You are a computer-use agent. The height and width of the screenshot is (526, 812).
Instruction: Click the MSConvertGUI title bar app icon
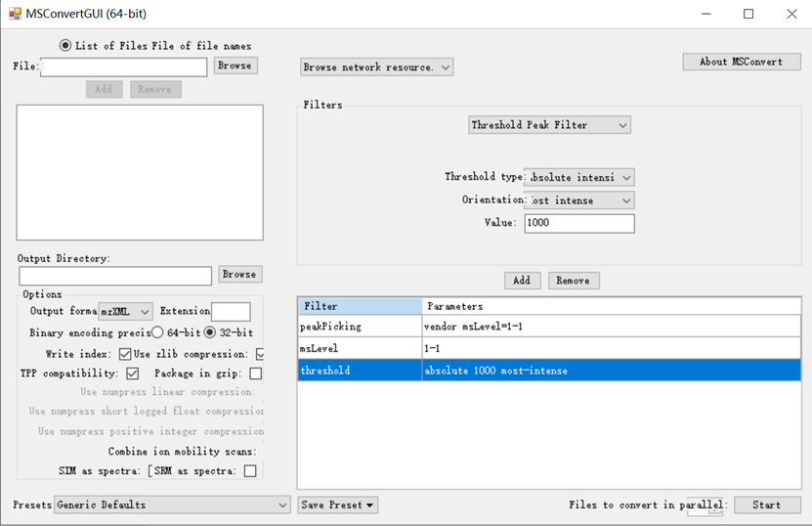15,15
